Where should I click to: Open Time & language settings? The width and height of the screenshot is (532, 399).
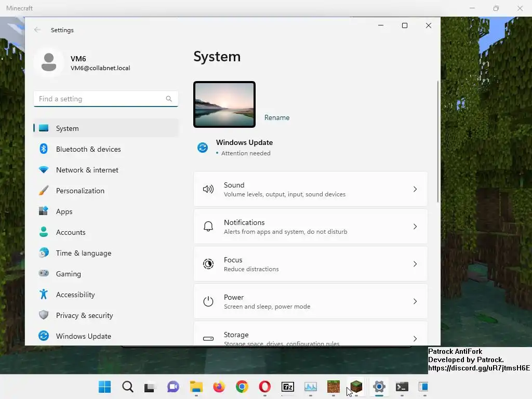point(106,253)
